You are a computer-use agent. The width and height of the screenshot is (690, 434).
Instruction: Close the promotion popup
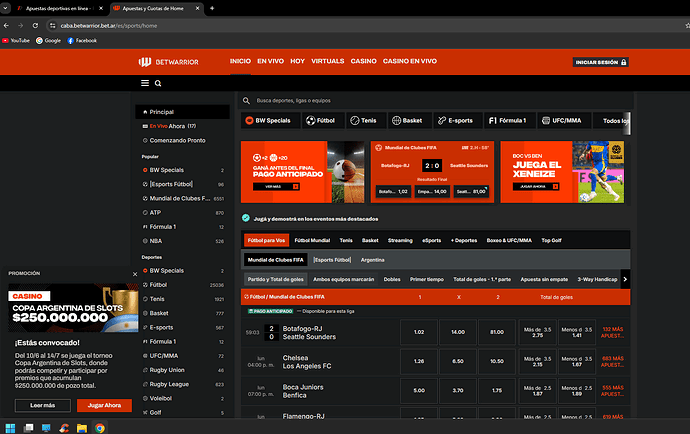pos(135,274)
